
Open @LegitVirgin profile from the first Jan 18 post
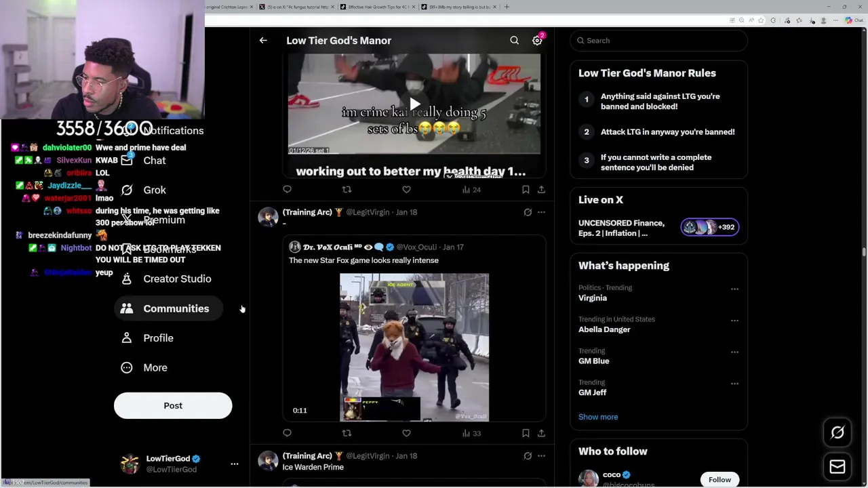(368, 212)
